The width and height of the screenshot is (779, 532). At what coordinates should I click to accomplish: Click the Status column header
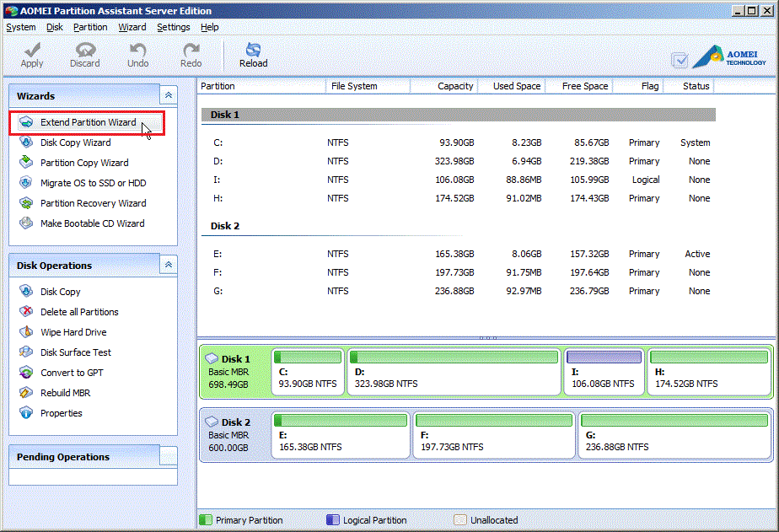[689, 86]
